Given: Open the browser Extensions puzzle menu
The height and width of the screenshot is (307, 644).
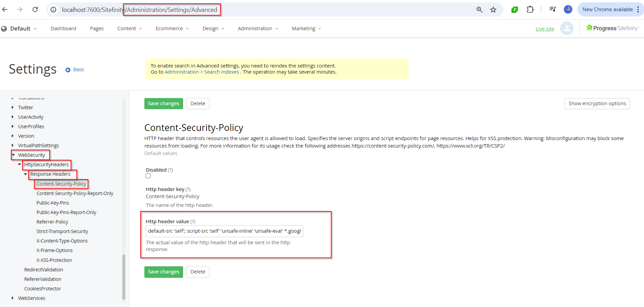Looking at the screenshot, I should 530,9.
